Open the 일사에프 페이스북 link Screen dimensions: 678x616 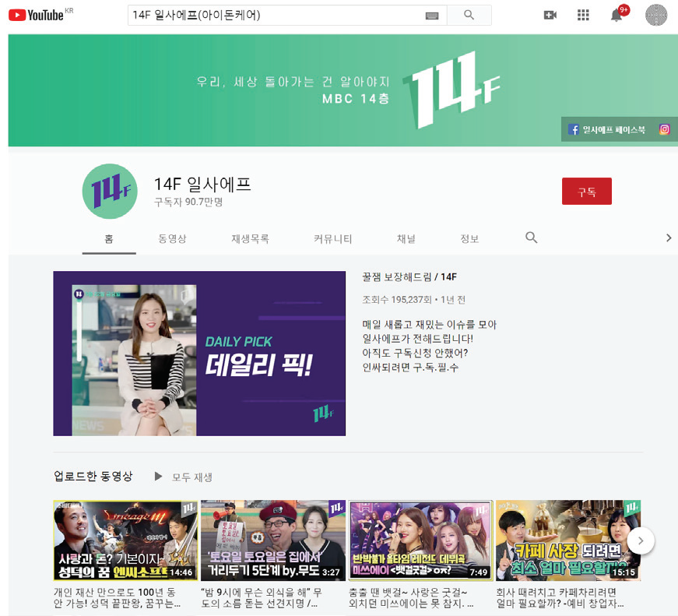pos(614,129)
